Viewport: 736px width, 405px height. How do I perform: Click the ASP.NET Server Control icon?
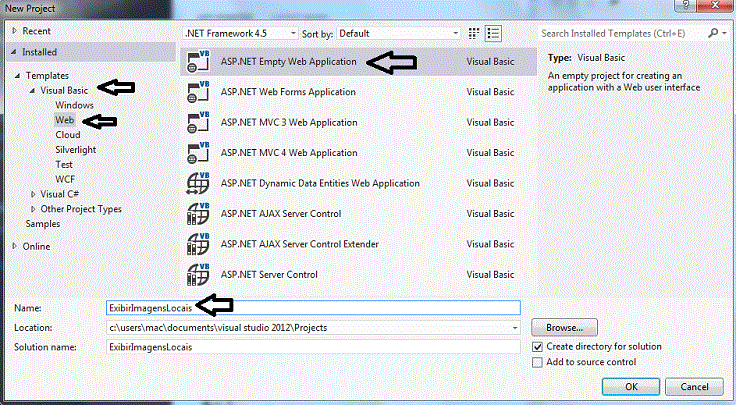click(x=198, y=275)
